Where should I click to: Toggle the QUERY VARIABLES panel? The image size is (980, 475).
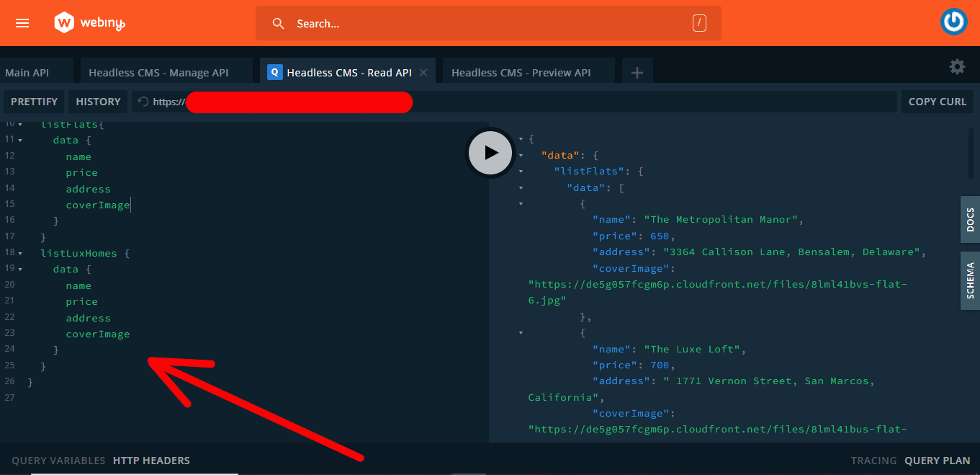[58, 460]
